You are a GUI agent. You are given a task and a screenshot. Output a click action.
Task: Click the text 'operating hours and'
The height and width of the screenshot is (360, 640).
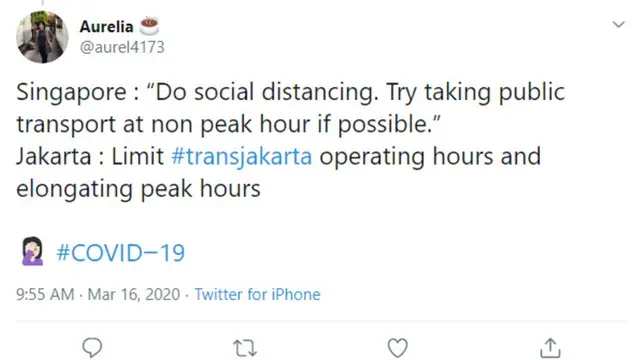point(430,157)
